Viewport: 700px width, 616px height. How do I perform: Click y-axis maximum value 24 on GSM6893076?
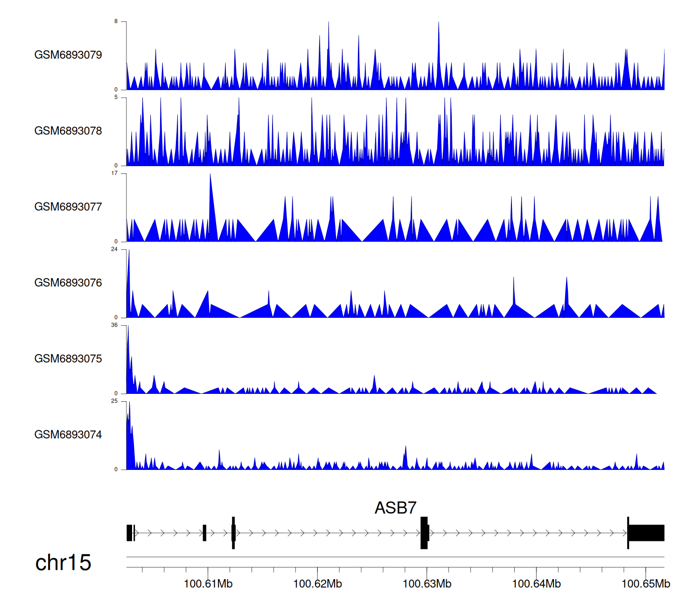[114, 249]
